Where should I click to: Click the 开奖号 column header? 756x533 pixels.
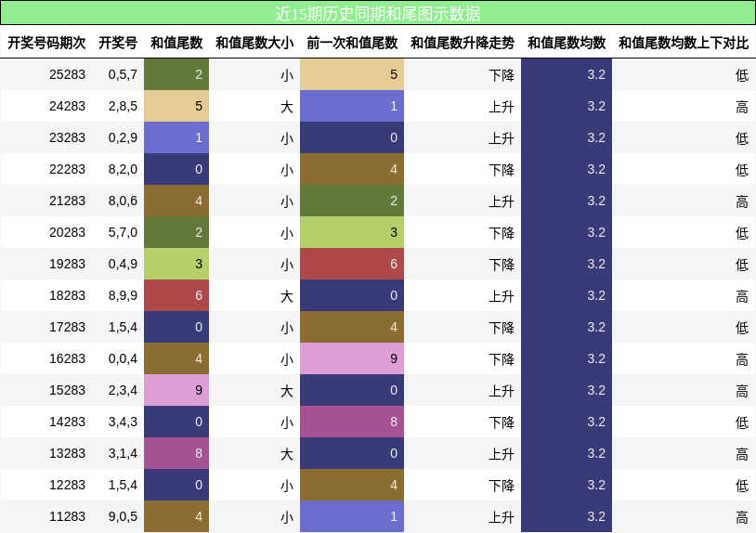[x=118, y=43]
